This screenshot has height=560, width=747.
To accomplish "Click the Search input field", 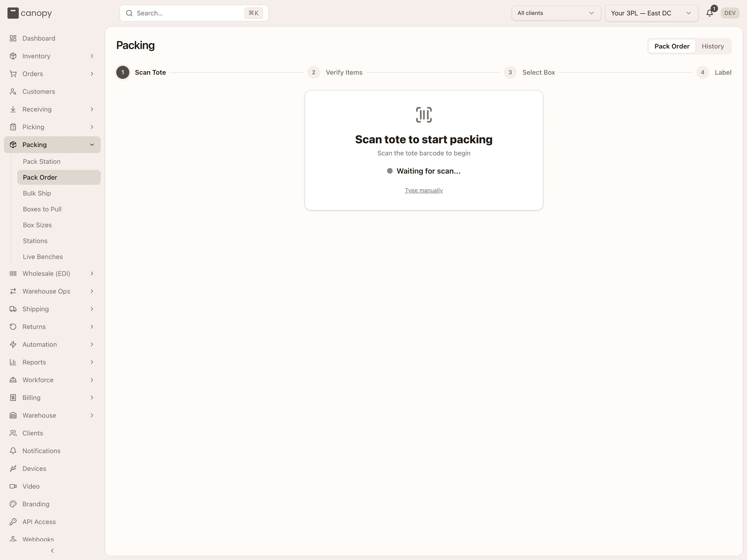I will [194, 13].
